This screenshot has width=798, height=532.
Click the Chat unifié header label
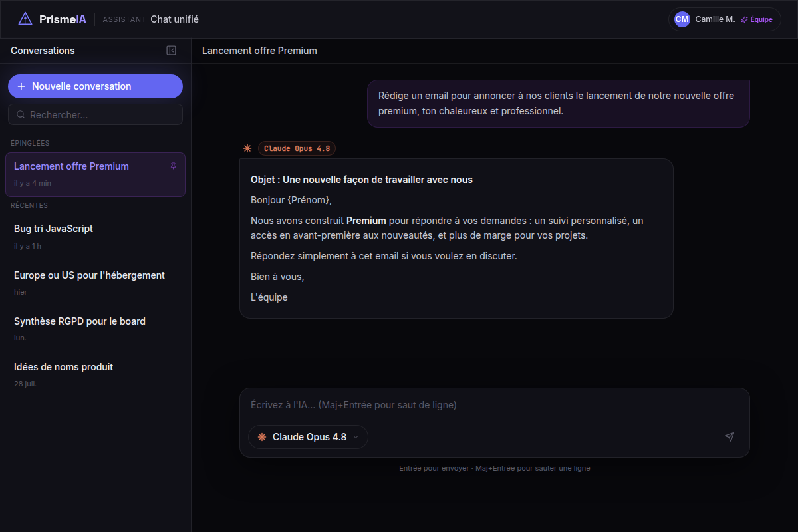(174, 19)
